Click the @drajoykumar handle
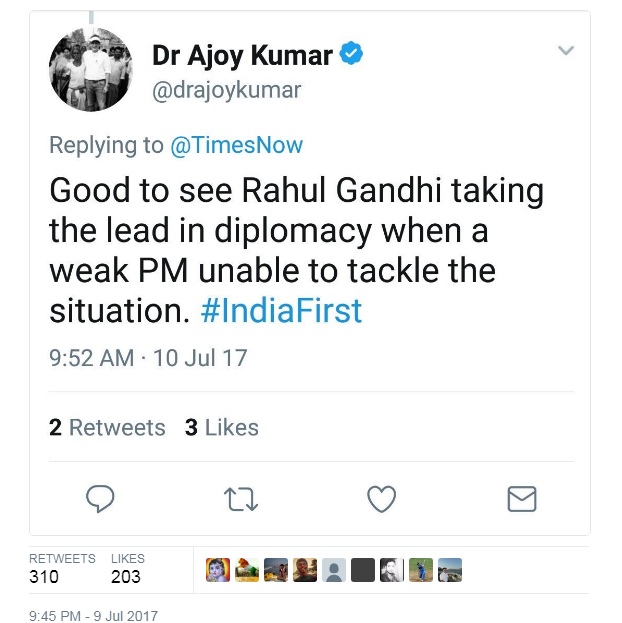Viewport: 622px width, 623px height. [226, 90]
